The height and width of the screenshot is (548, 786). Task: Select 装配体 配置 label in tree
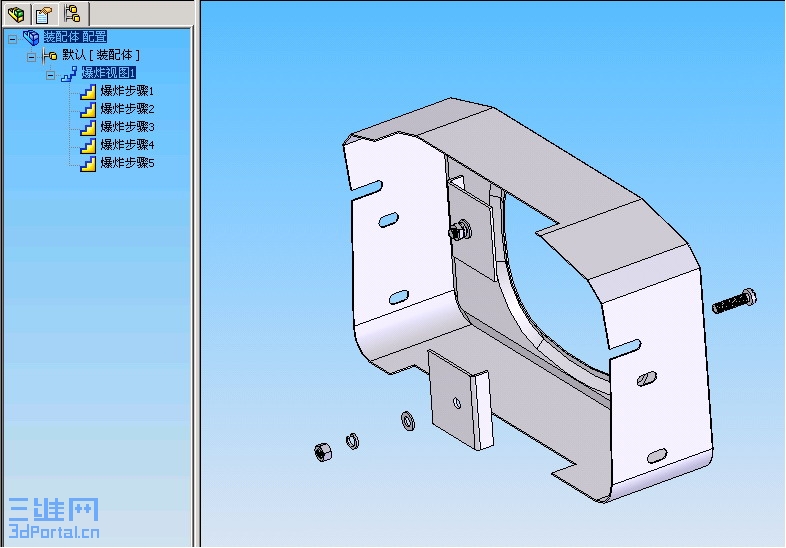(75, 37)
